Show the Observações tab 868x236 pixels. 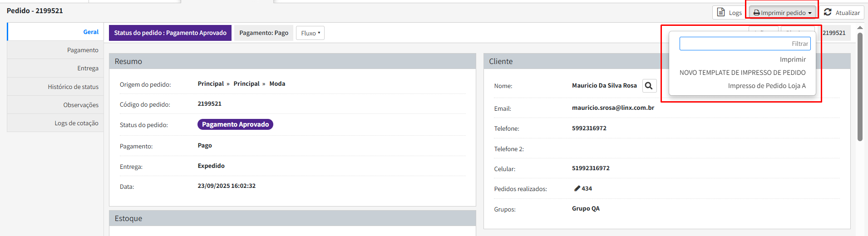pos(81,105)
